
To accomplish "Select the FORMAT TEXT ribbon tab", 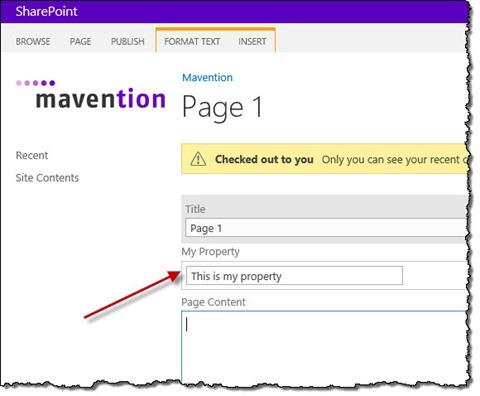I will tap(192, 41).
